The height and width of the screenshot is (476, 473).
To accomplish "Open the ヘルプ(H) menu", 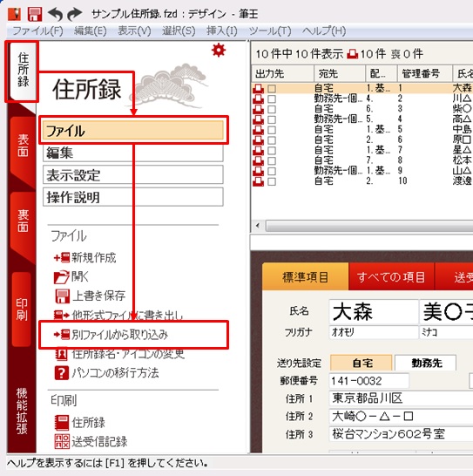I will 324,31.
